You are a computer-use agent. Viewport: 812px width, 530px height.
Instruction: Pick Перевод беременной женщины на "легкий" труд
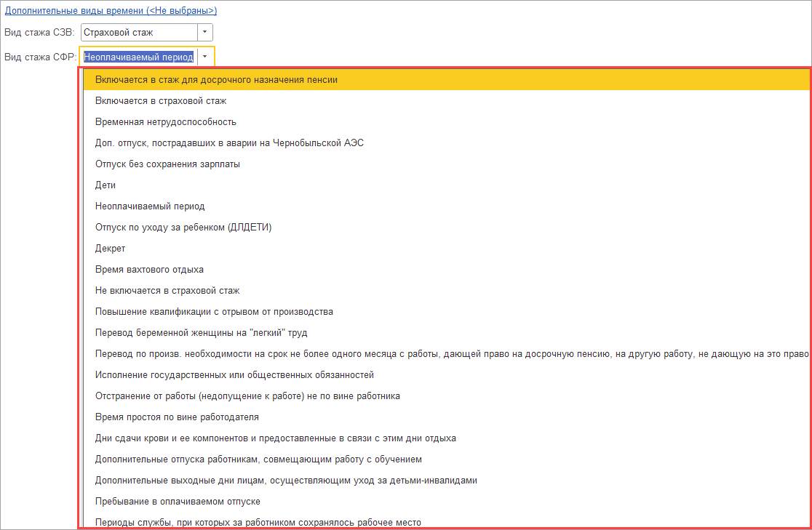click(x=447, y=333)
